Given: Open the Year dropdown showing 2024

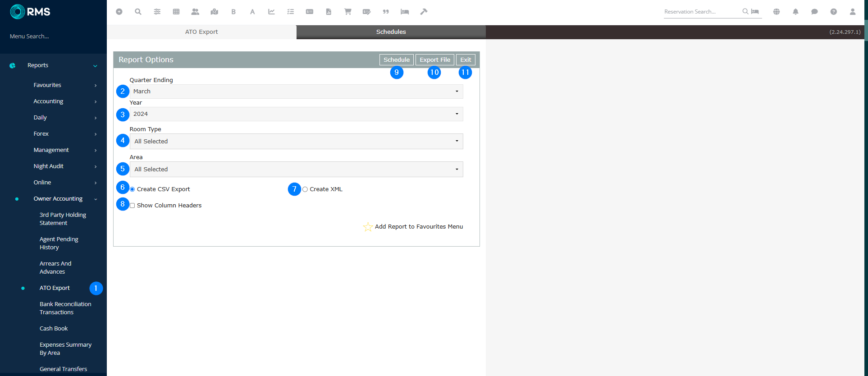Looking at the screenshot, I should (x=296, y=114).
